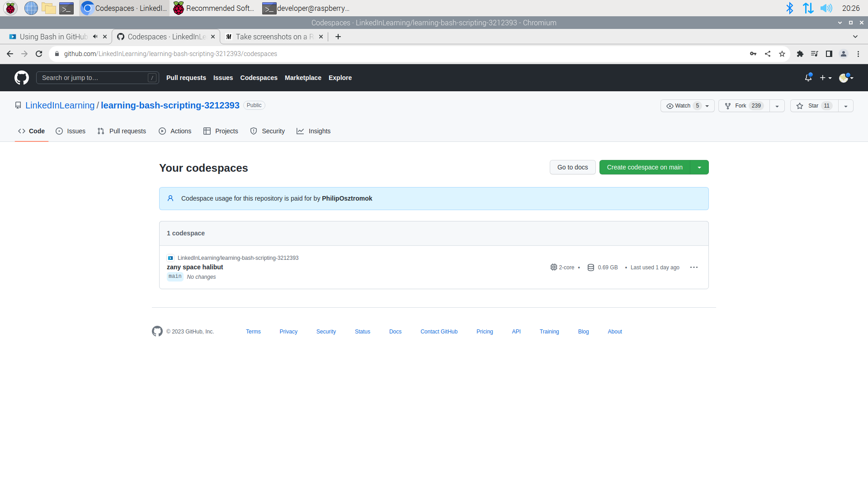This screenshot has width=868, height=488.
Task: Click the Go to docs button
Action: pos(572,167)
